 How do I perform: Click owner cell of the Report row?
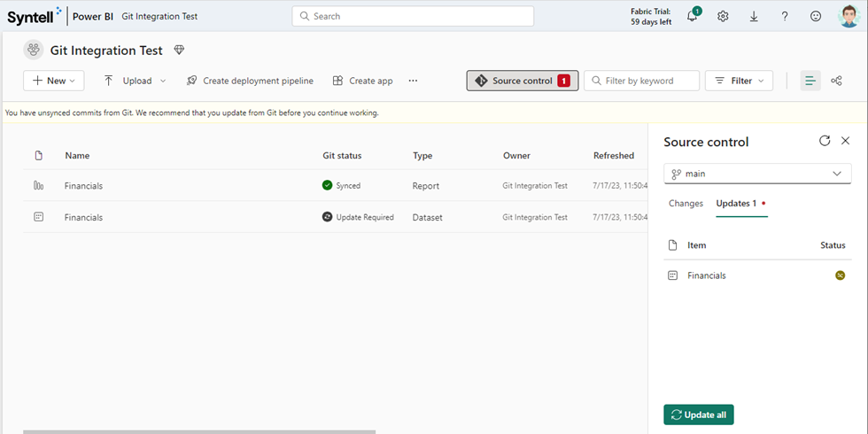tap(535, 186)
